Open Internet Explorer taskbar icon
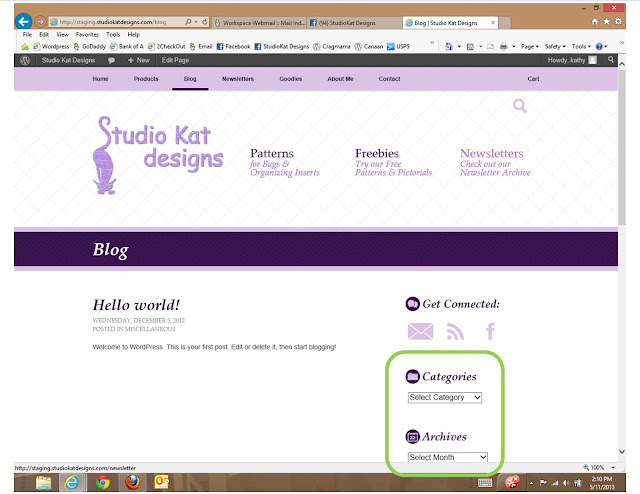640x494 pixels. 72,483
